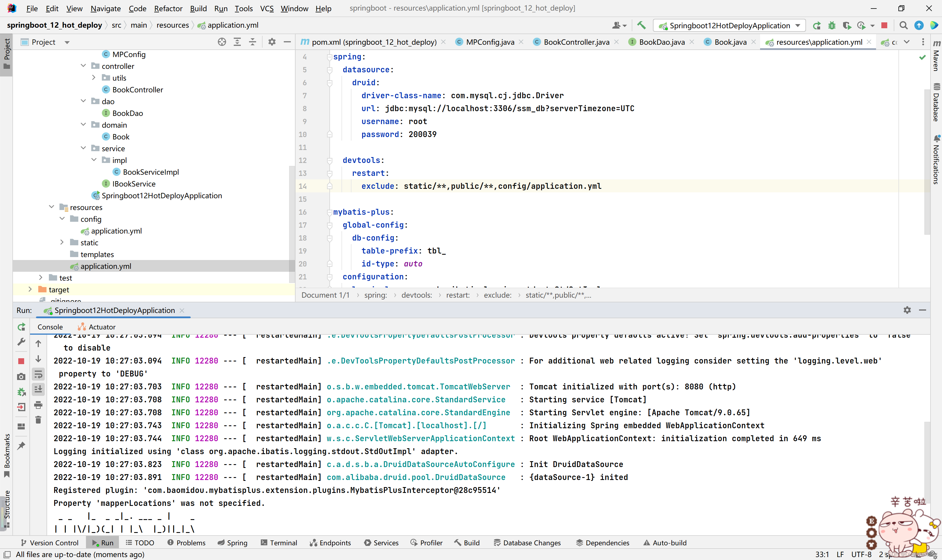Close the resources\application.yml tab
This screenshot has height=560, width=942.
tap(869, 42)
